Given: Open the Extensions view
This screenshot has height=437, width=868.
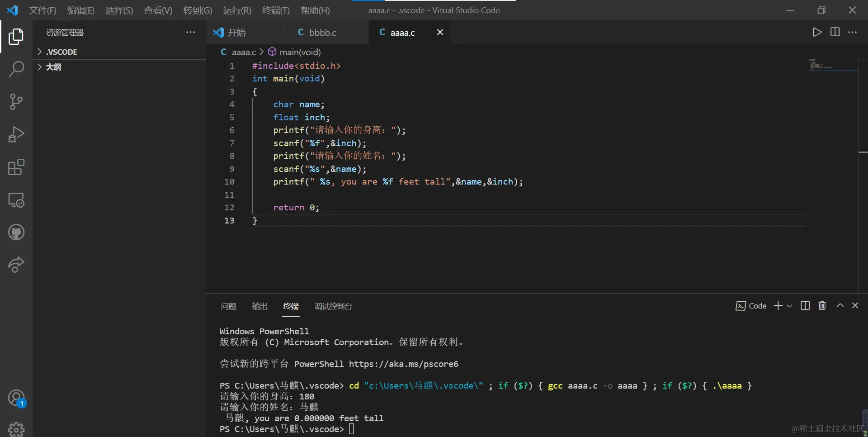Looking at the screenshot, I should coord(16,167).
